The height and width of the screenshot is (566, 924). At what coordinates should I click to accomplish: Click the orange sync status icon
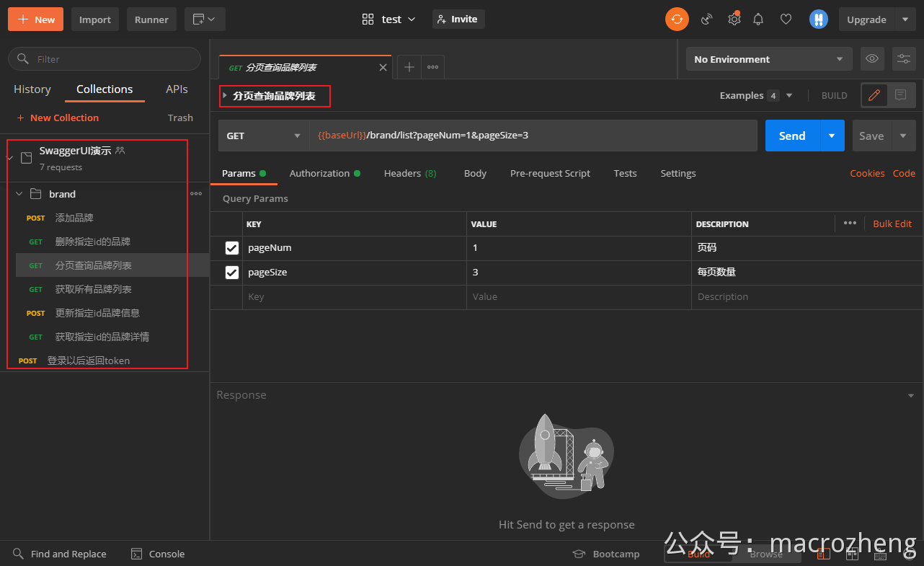pos(677,19)
